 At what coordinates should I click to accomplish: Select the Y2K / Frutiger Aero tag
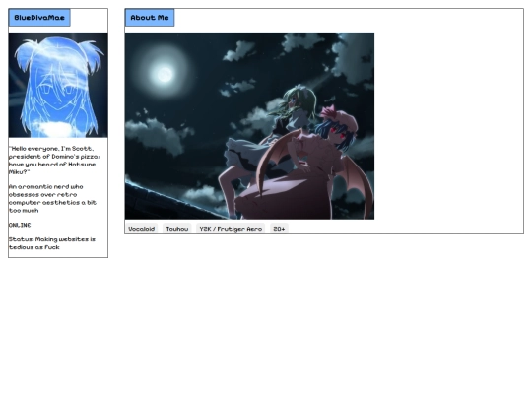(x=231, y=229)
